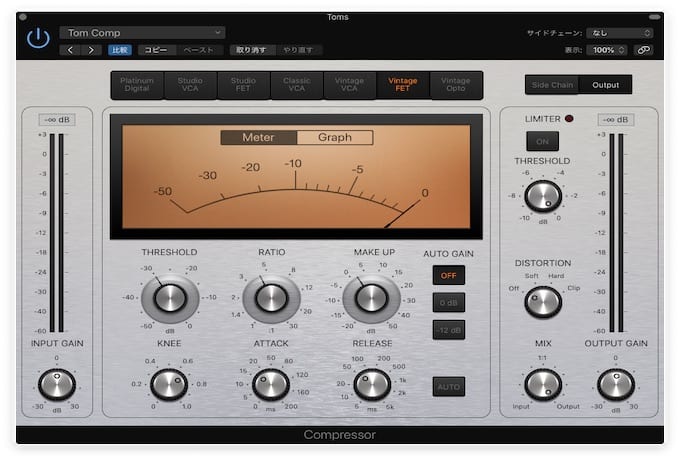Switch display to Graph view
Viewport: 680px width, 460px height.
[334, 137]
